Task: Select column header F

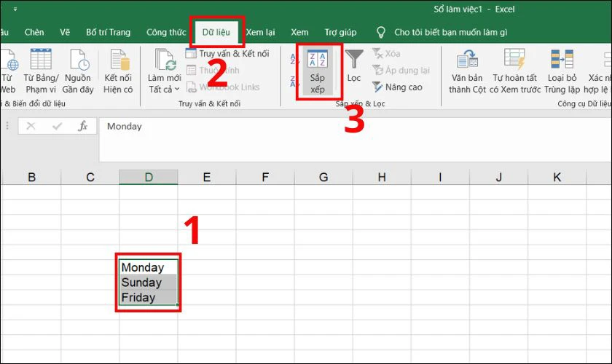Action: pyautogui.click(x=265, y=177)
